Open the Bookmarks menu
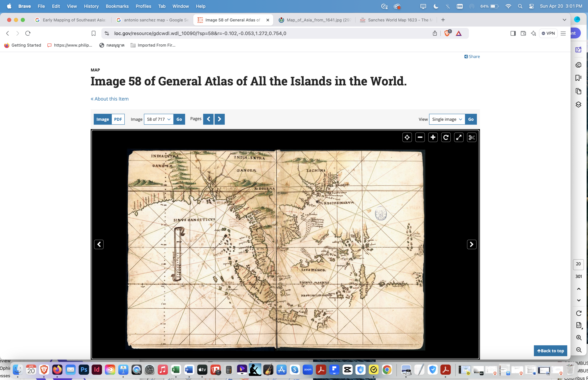This screenshot has height=380, width=588. click(x=117, y=6)
